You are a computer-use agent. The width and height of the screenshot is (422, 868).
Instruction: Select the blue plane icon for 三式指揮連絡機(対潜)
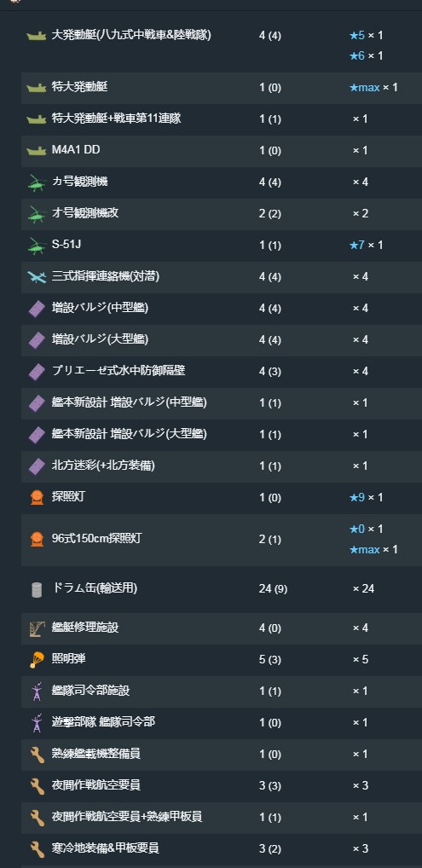coord(37,277)
